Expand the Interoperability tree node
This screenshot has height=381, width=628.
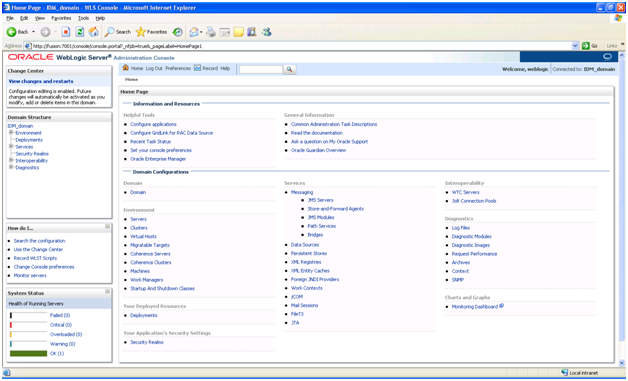(x=11, y=160)
